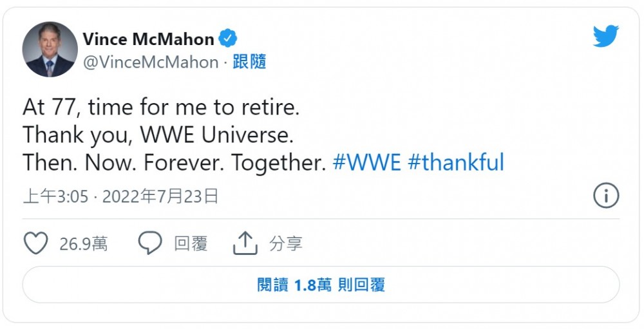Open the #thankful hashtag

coord(455,162)
